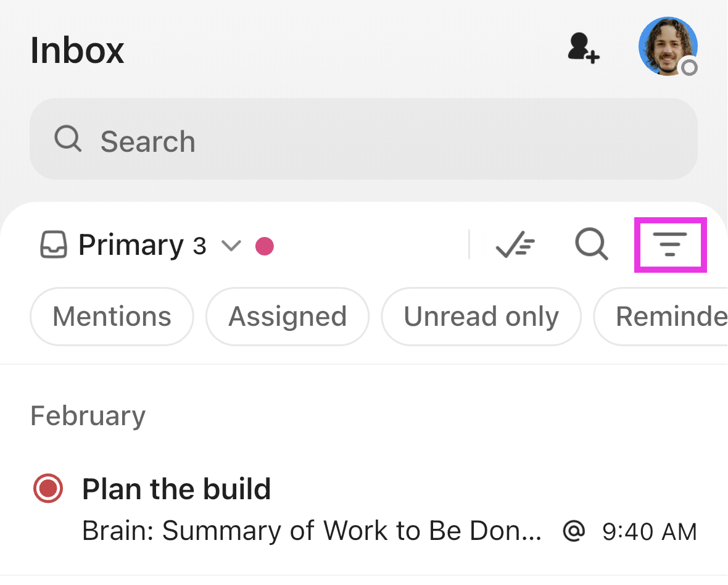
Task: Open the Plan the build notification
Action: [x=176, y=489]
